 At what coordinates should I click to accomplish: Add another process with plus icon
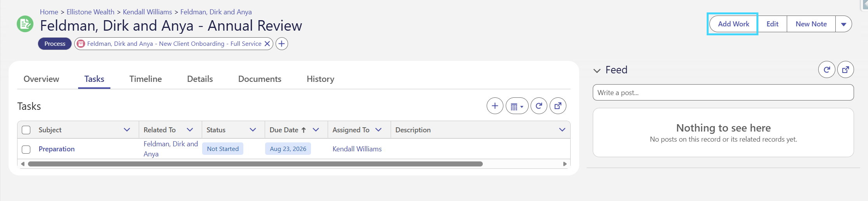(282, 44)
